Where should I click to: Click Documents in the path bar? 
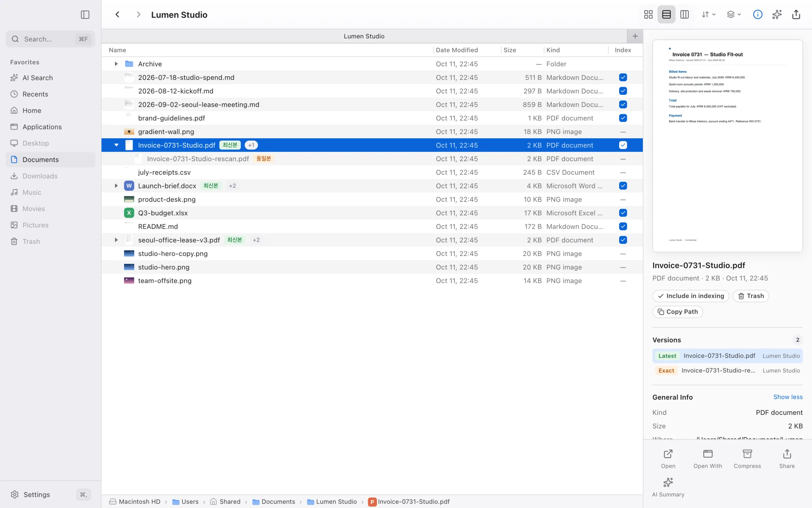point(274,502)
